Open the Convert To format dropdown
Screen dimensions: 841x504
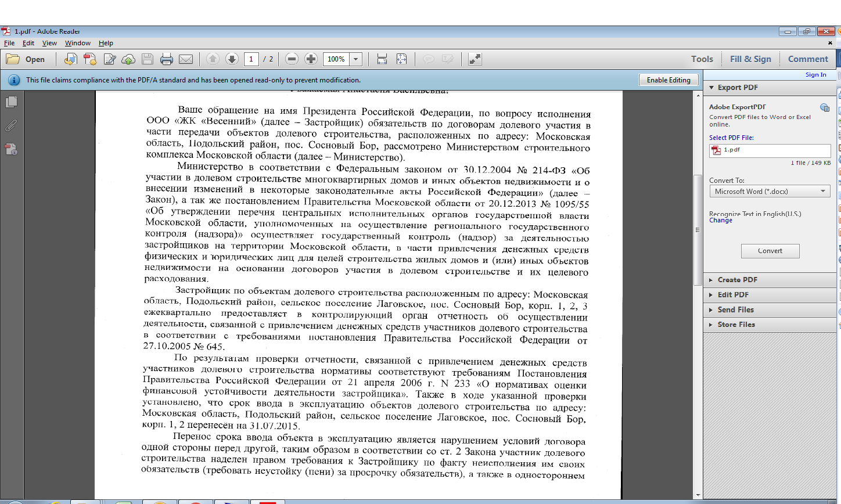point(770,192)
